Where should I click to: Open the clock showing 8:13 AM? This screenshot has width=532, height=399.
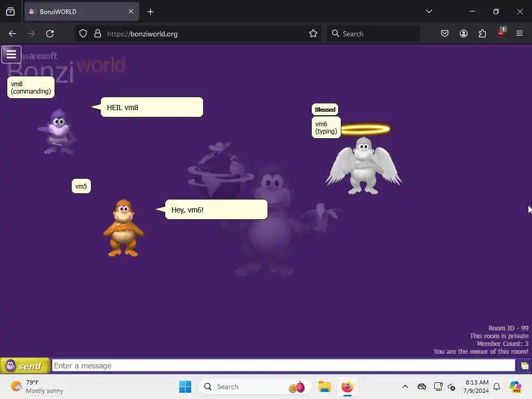click(476, 387)
